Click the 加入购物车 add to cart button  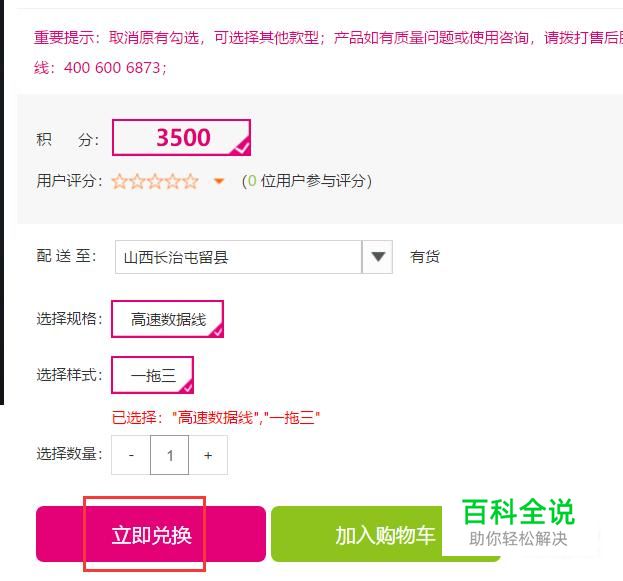point(385,534)
